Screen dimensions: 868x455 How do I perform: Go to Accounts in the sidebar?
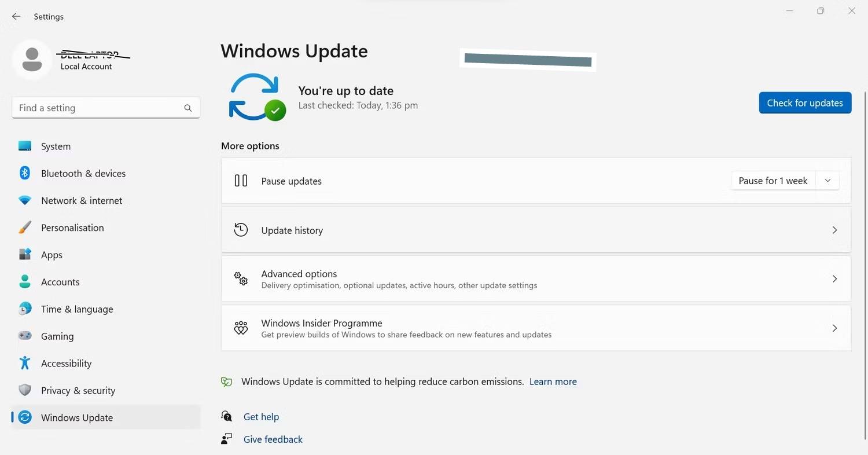tap(60, 282)
